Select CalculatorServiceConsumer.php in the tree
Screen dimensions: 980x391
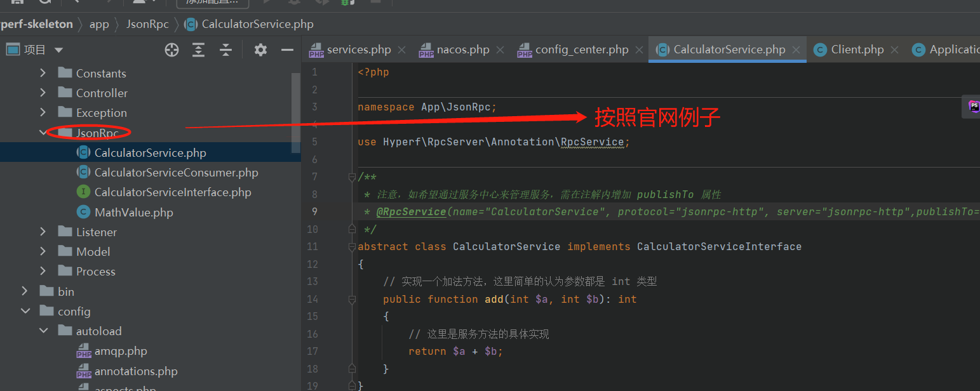coord(176,172)
